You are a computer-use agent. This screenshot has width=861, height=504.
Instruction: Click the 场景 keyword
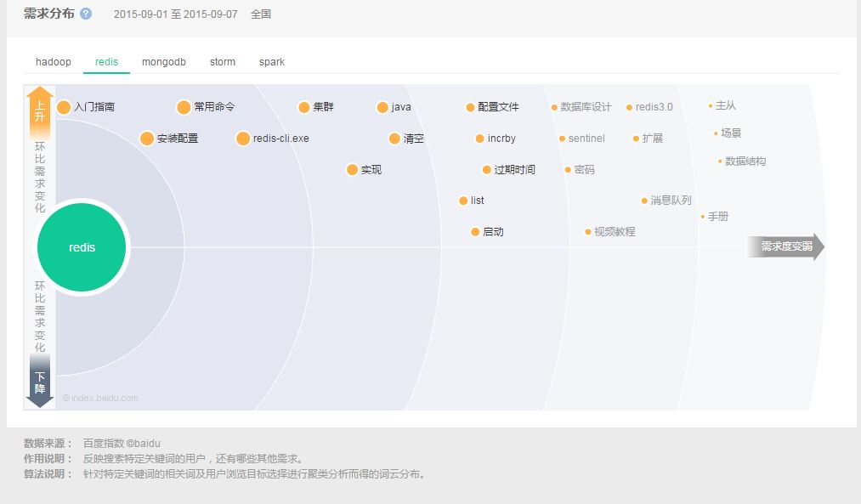728,133
